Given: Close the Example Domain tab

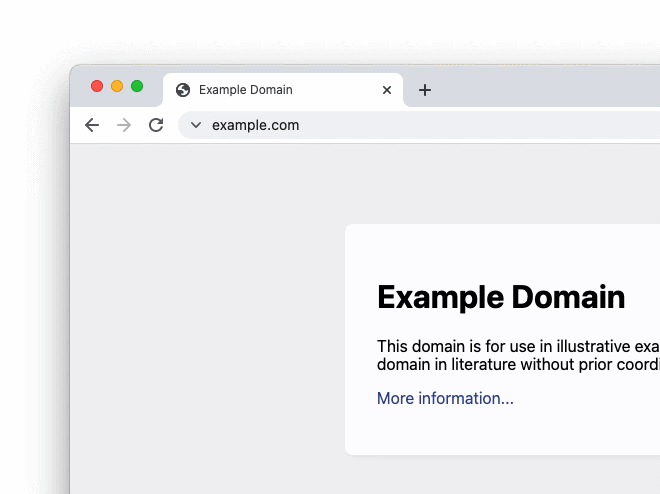Looking at the screenshot, I should [387, 90].
